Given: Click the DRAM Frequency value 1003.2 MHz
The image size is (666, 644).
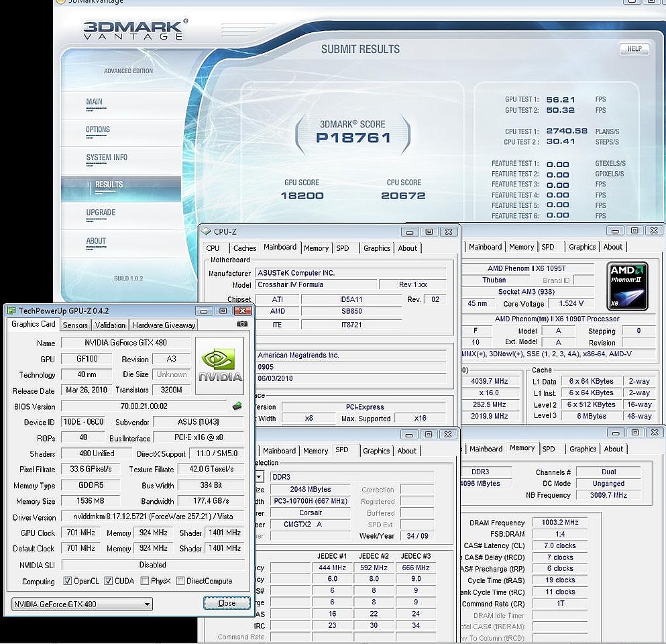Looking at the screenshot, I should [x=560, y=523].
